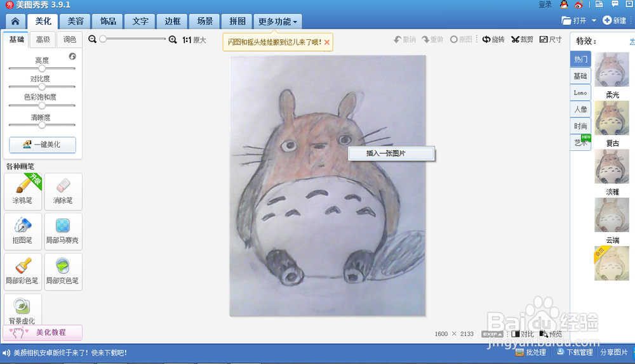The width and height of the screenshot is (635, 364).
Task: Click the EXIF info badge
Action: pyautogui.click(x=492, y=334)
